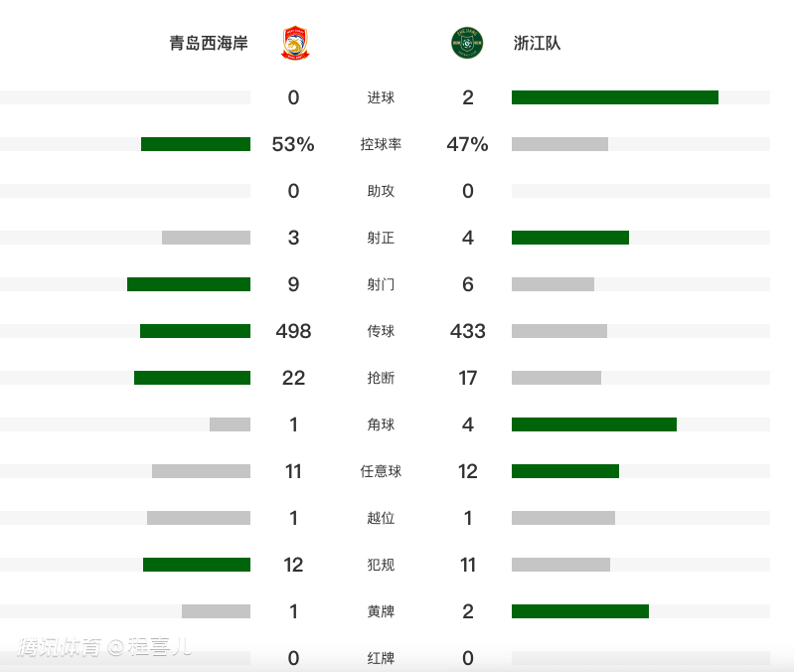
Task: Click Qingdao's green 53% possession bar
Action: pos(196,144)
